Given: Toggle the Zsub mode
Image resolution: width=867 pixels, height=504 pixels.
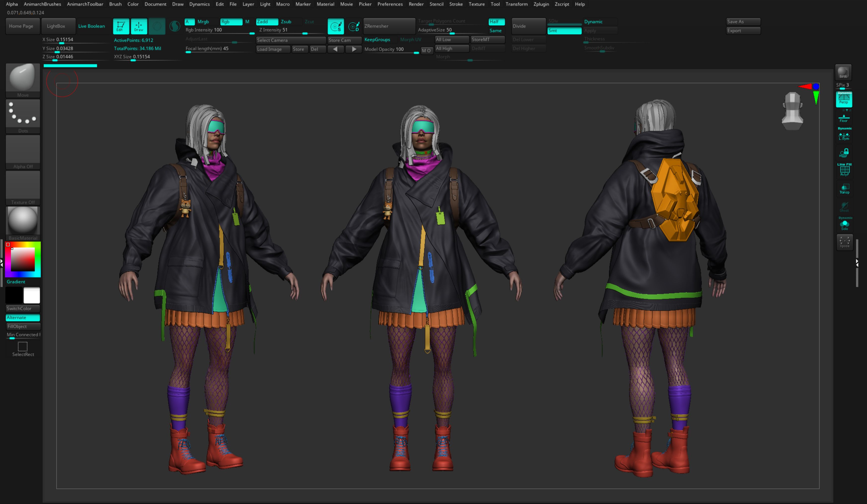Looking at the screenshot, I should (x=286, y=22).
